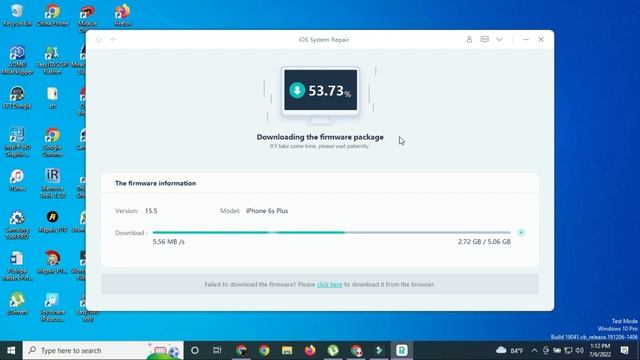Stop the download with the circular button

521,233
